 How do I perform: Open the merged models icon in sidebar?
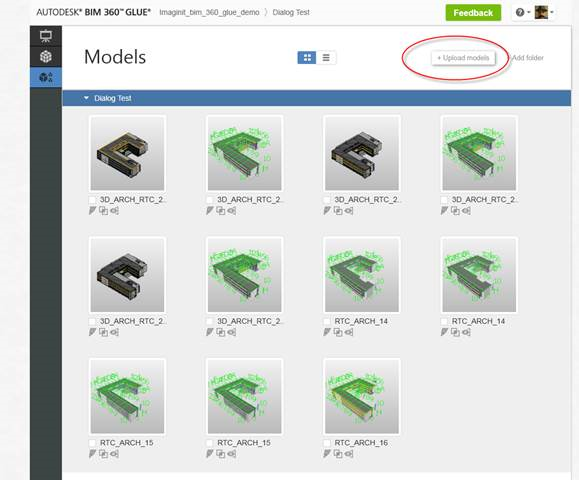(46, 78)
